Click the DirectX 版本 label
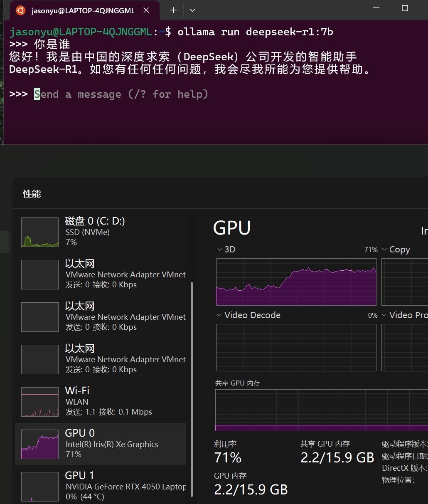Screen dimensions: 428x504 (405, 468)
